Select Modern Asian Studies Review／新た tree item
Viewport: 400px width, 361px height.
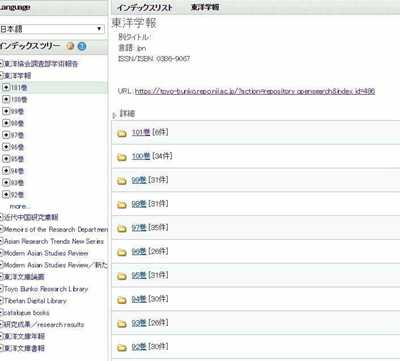coord(56,265)
